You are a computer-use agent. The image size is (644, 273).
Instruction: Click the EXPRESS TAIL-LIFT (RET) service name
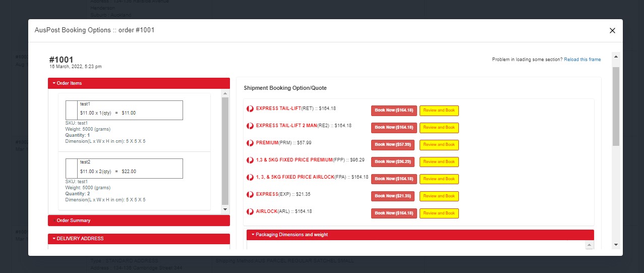278,108
